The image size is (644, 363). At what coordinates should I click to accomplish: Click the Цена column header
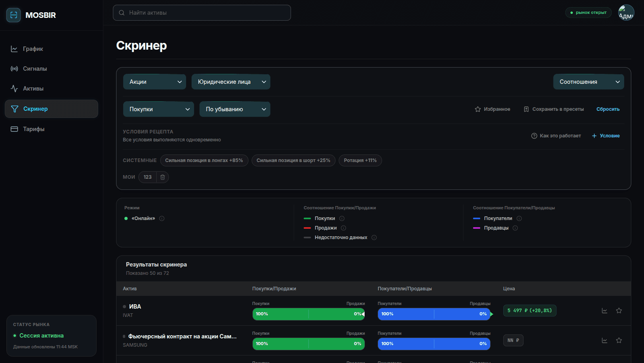click(509, 289)
